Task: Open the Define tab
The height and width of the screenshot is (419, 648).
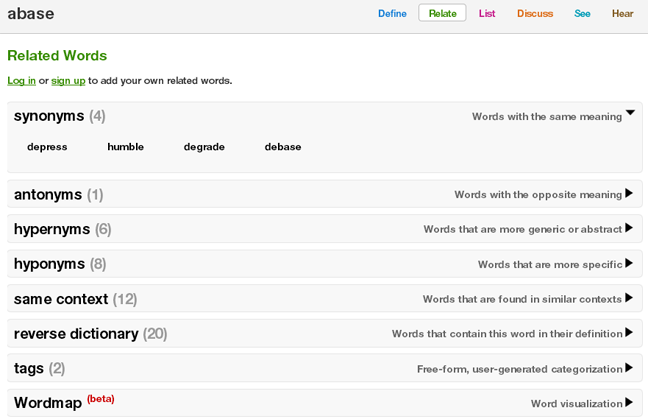Action: (392, 14)
